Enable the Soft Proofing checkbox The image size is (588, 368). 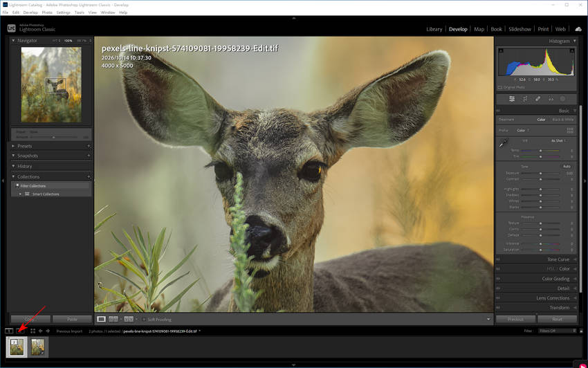point(144,320)
